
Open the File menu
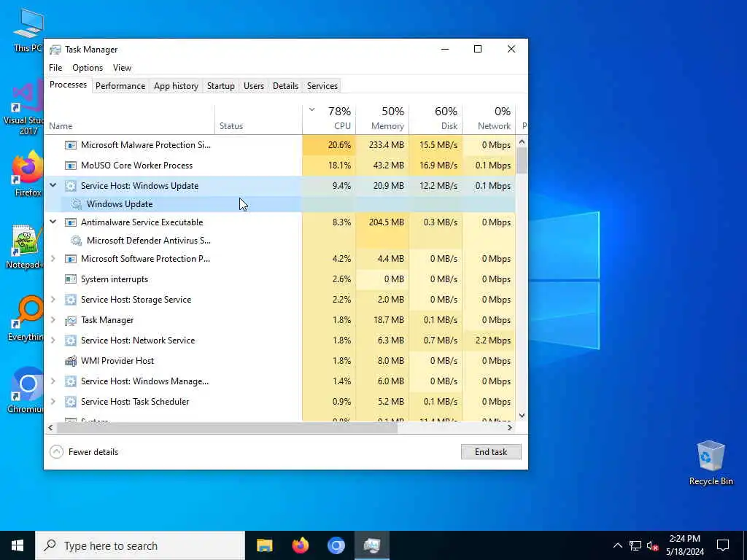55,68
